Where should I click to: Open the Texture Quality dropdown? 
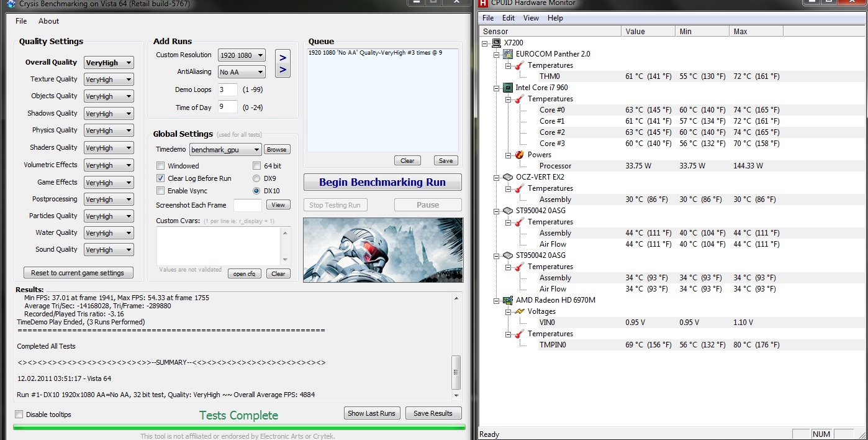(108, 80)
